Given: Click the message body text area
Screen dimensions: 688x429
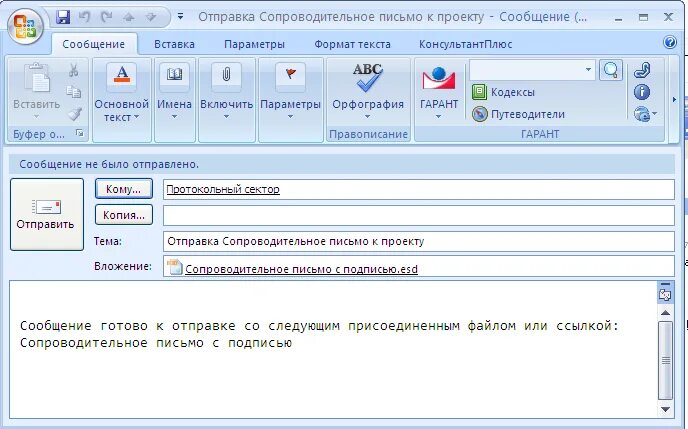Looking at the screenshot, I should click(x=333, y=350).
